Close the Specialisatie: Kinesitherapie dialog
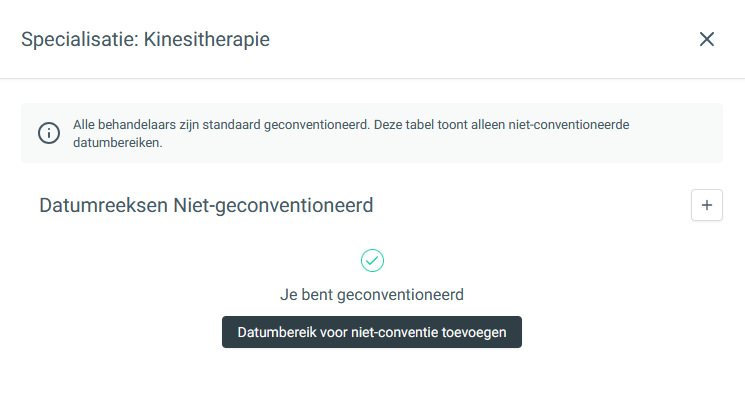This screenshot has width=745, height=403. click(707, 39)
